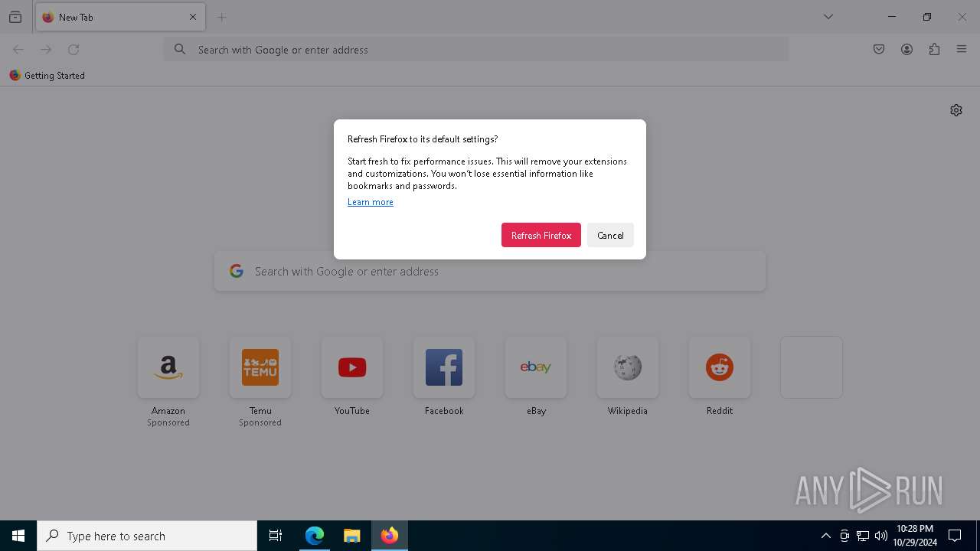The width and height of the screenshot is (980, 551).
Task: Select the New Tab browser tab
Action: point(120,17)
